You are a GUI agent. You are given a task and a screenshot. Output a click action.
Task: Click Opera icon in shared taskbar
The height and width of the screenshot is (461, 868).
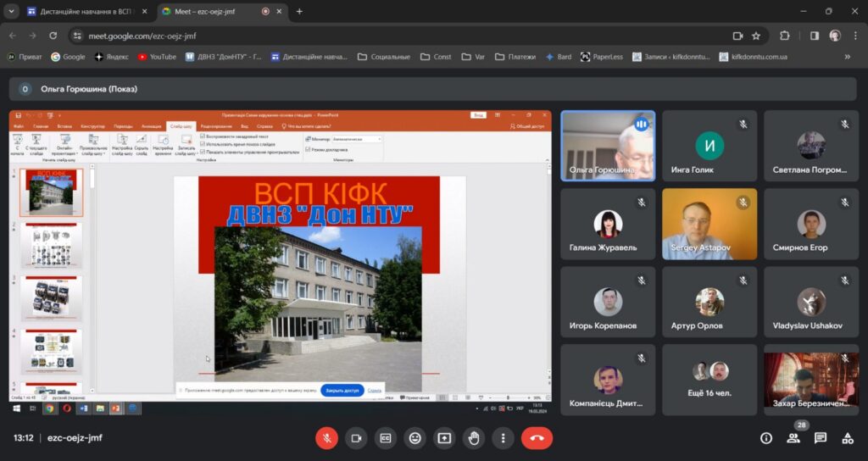(66, 408)
